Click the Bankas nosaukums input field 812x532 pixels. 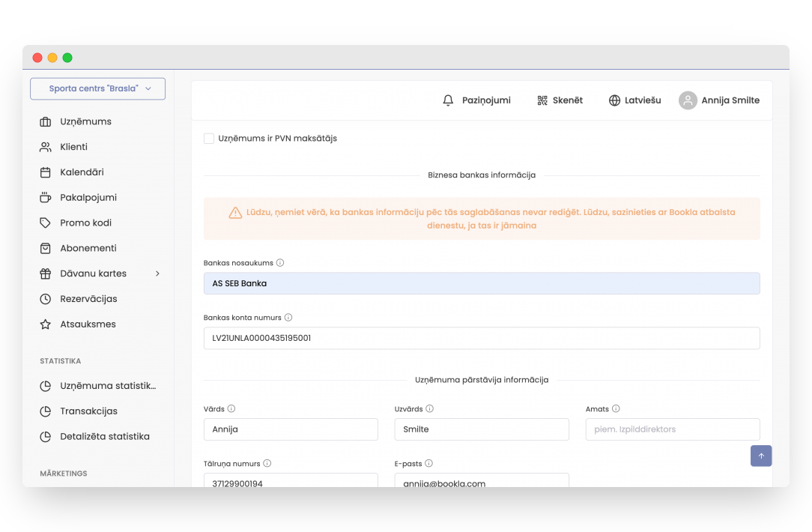pyautogui.click(x=482, y=283)
